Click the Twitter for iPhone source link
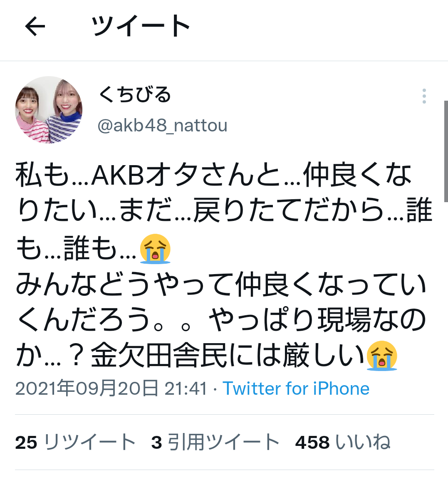 (x=296, y=389)
